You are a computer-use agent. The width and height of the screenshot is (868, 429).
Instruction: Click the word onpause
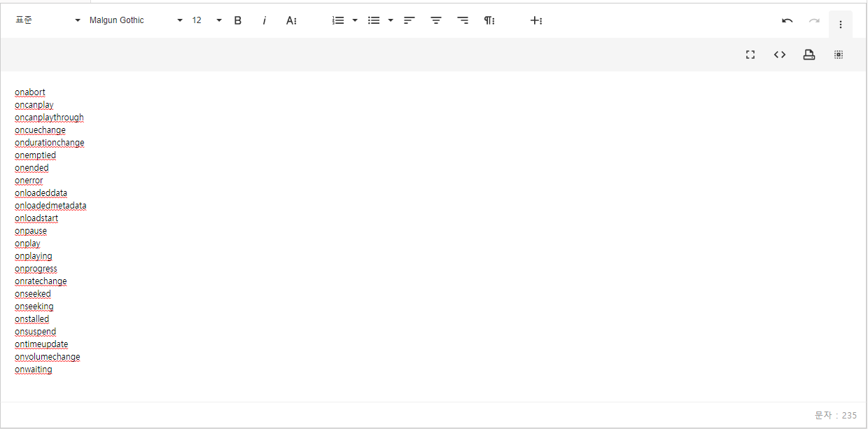[x=31, y=231]
